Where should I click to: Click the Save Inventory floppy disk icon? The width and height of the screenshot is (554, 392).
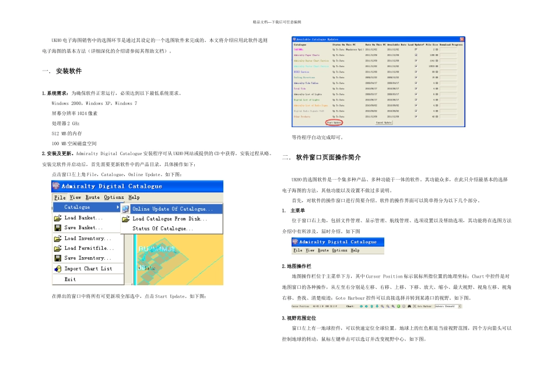58,258
